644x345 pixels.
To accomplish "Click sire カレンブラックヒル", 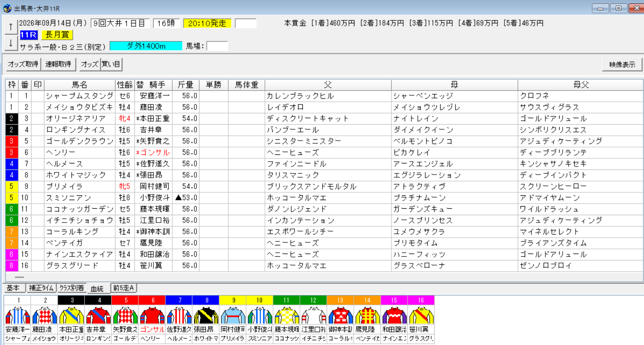I will pos(300,96).
